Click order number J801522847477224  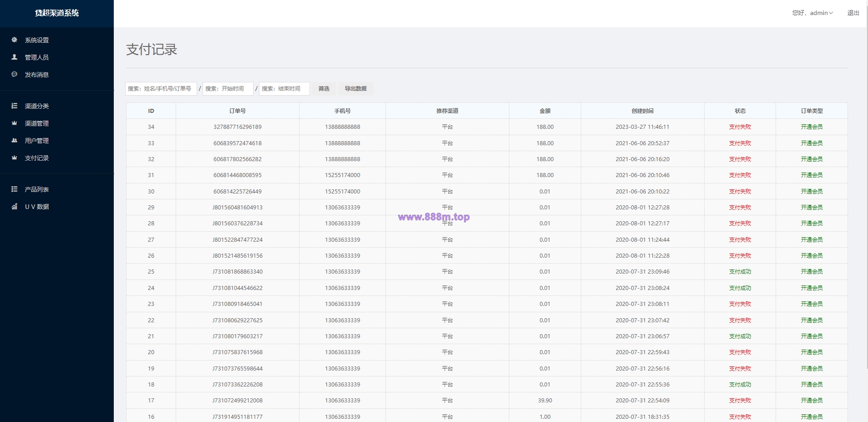(238, 240)
